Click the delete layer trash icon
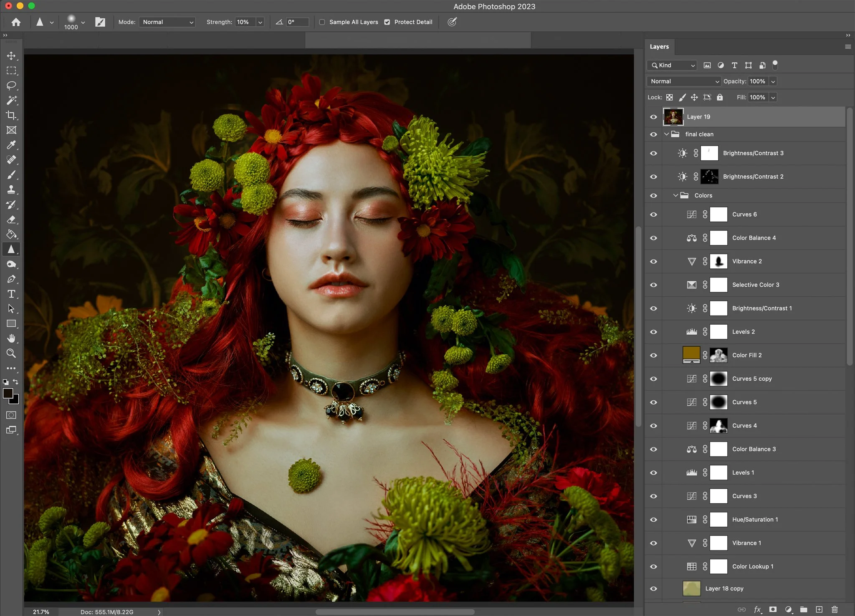 [835, 609]
